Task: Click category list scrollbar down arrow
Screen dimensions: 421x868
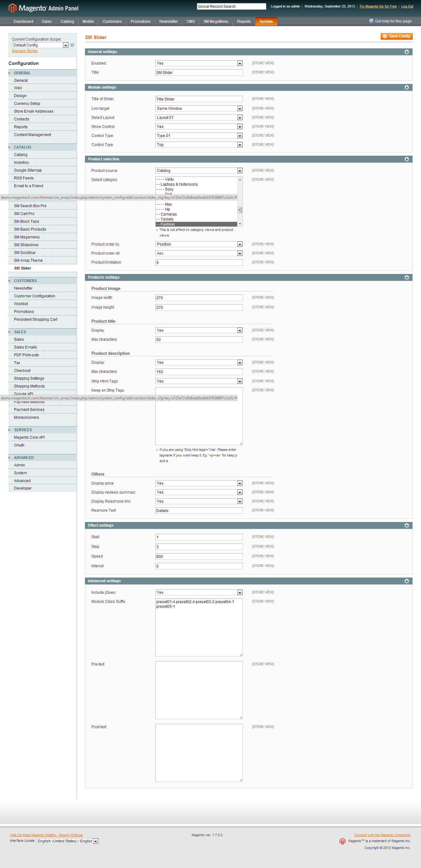Action: pos(240,224)
